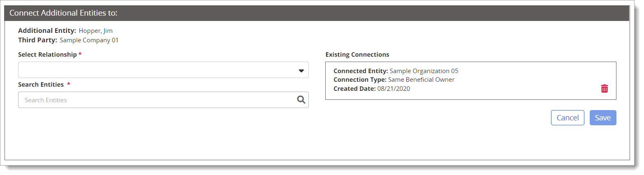Screen dimensions: 644x175
Task: Select the Hopper, Jim entity name
Action: coord(96,30)
